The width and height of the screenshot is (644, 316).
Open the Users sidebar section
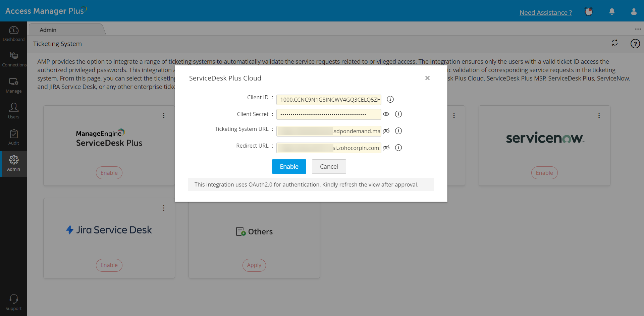tap(13, 111)
